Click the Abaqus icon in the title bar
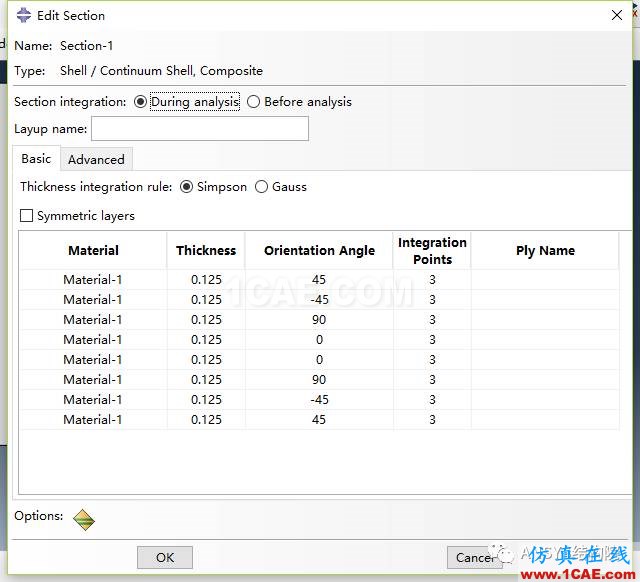Screen dimensions: 640x582 [24, 16]
